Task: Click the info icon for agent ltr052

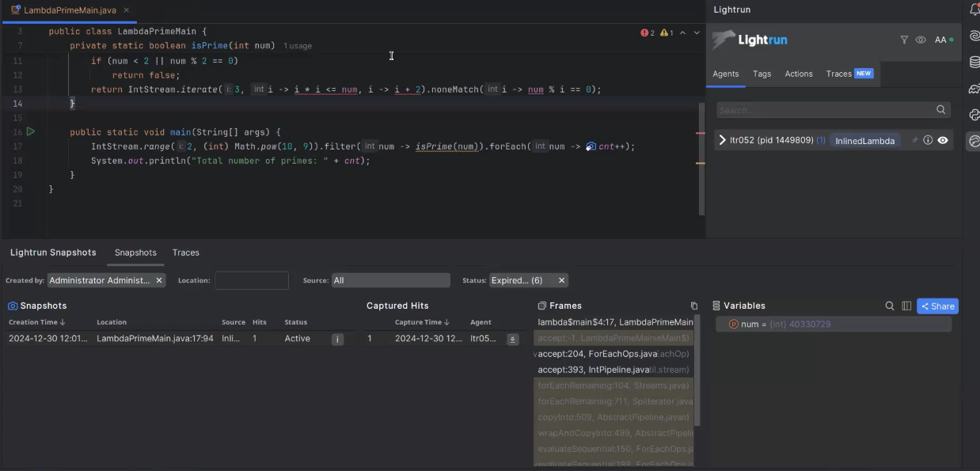Action: coord(928,140)
